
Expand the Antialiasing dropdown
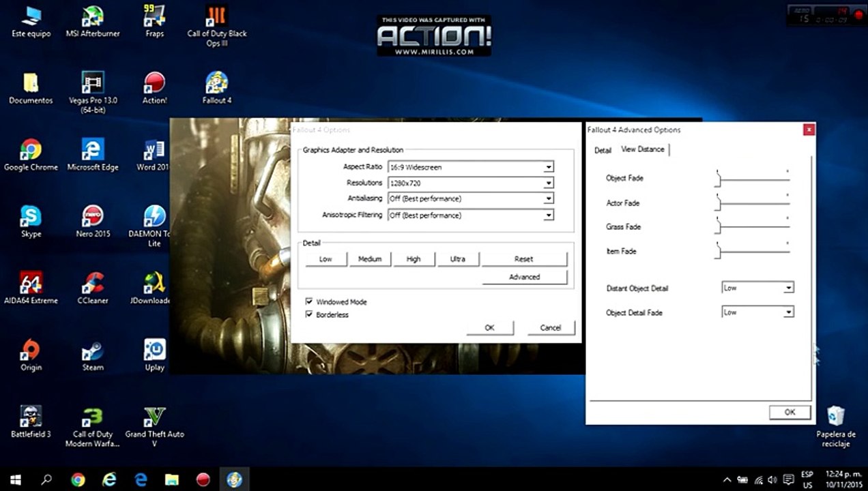click(549, 198)
